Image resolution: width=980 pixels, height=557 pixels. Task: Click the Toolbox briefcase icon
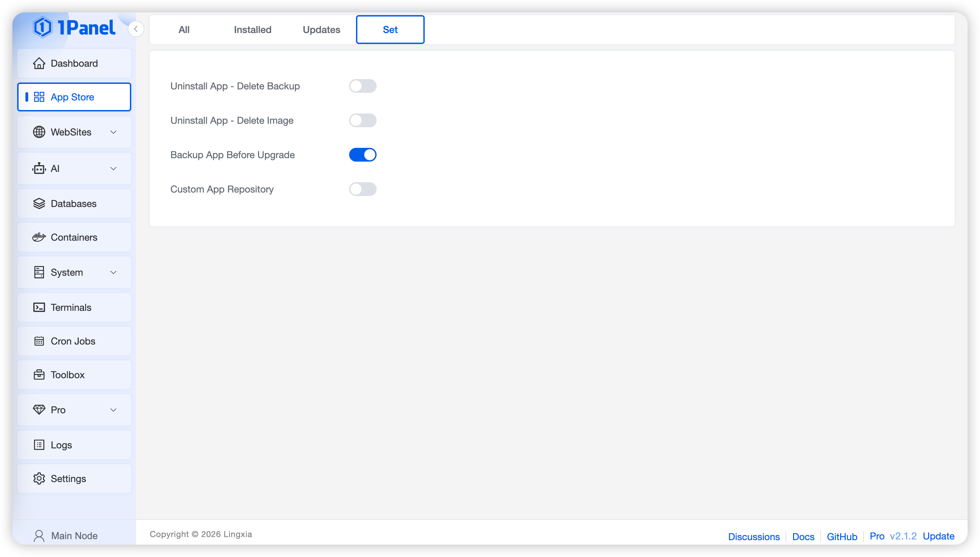coord(39,375)
